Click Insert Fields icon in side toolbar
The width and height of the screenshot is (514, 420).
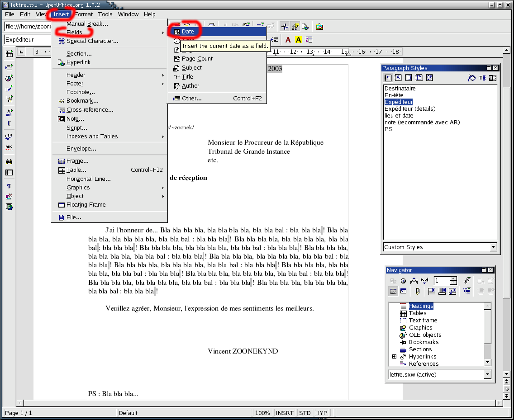tap(9, 67)
